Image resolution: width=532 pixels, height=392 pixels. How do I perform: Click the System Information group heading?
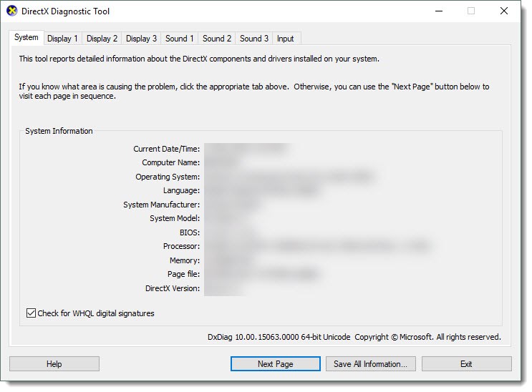click(59, 131)
